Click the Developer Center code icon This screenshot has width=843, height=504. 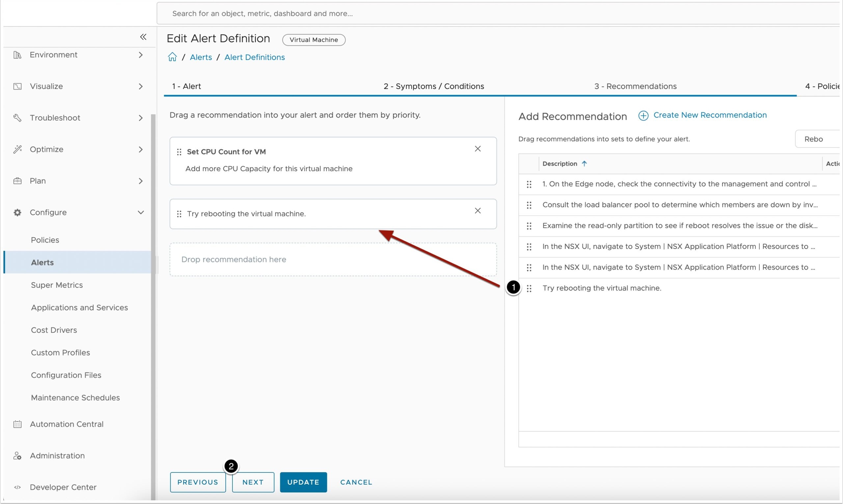pos(17,487)
